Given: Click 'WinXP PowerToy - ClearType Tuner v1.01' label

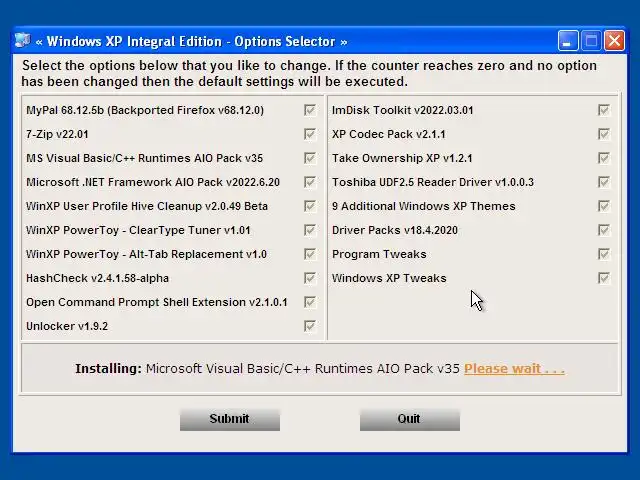Looking at the screenshot, I should tap(138, 230).
